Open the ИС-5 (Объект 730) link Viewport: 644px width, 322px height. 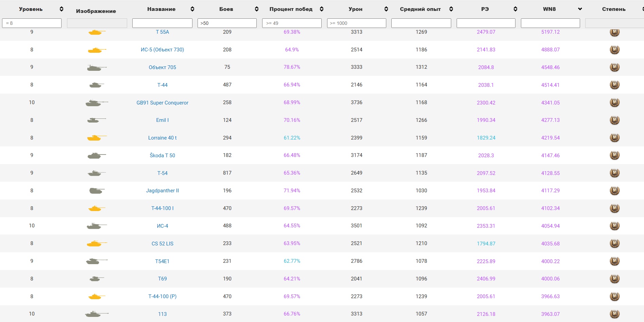[x=163, y=50]
